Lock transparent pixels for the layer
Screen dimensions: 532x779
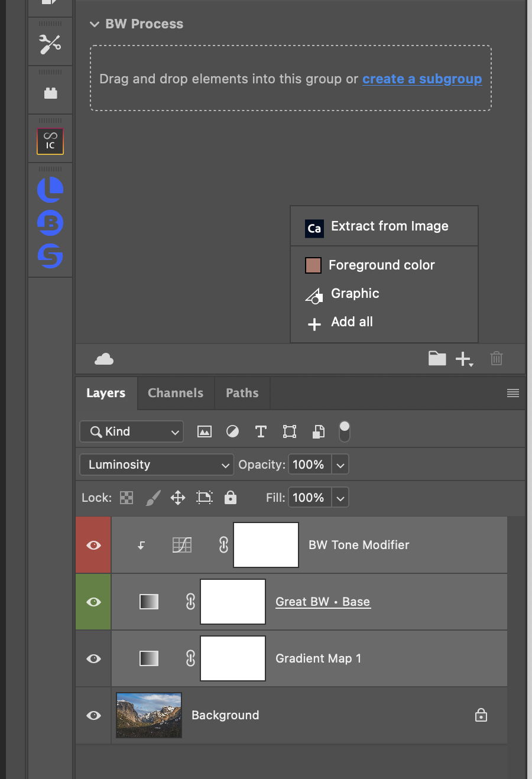pyautogui.click(x=126, y=498)
